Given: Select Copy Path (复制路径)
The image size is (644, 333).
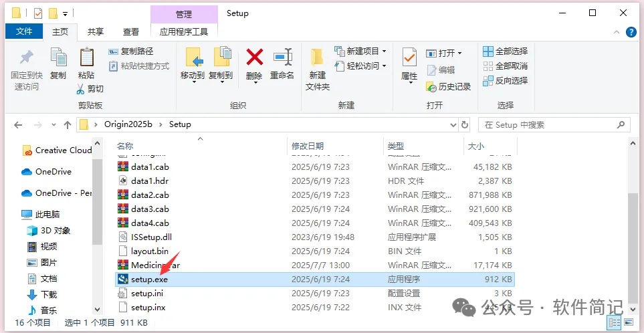Looking at the screenshot, I should (x=130, y=51).
